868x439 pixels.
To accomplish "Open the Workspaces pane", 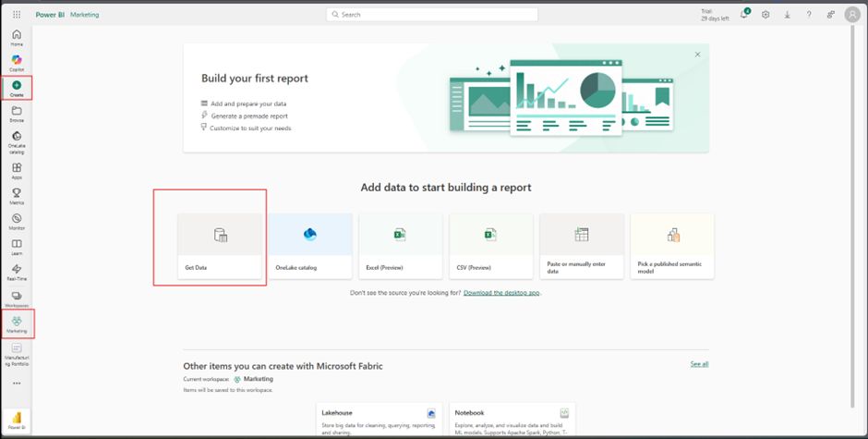I will point(17,298).
